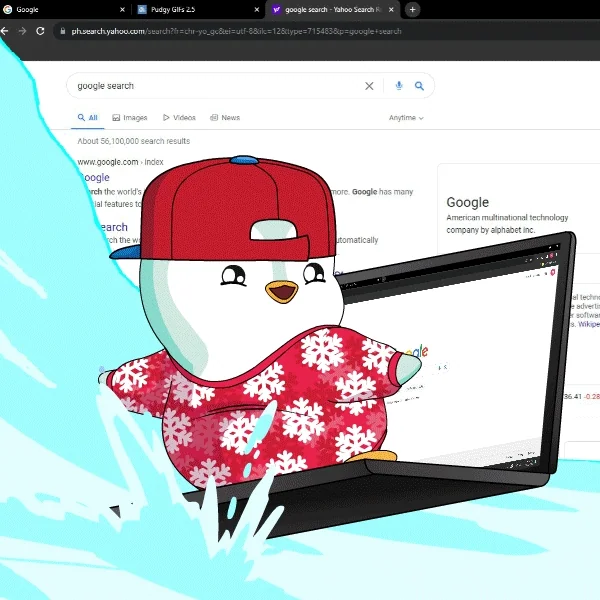This screenshot has height=600, width=600.
Task: Click the Pudgy GIFs tab favicon
Action: 142,10
